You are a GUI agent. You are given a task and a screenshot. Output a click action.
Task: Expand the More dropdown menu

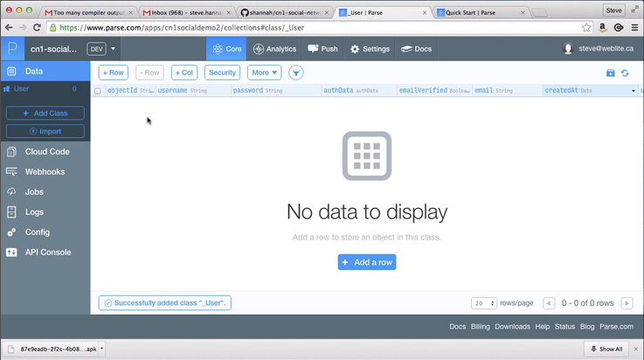coord(264,73)
